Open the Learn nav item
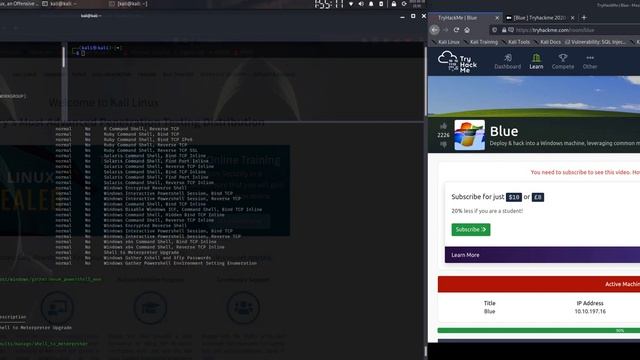Screen dimensions: 640x360 536,62
